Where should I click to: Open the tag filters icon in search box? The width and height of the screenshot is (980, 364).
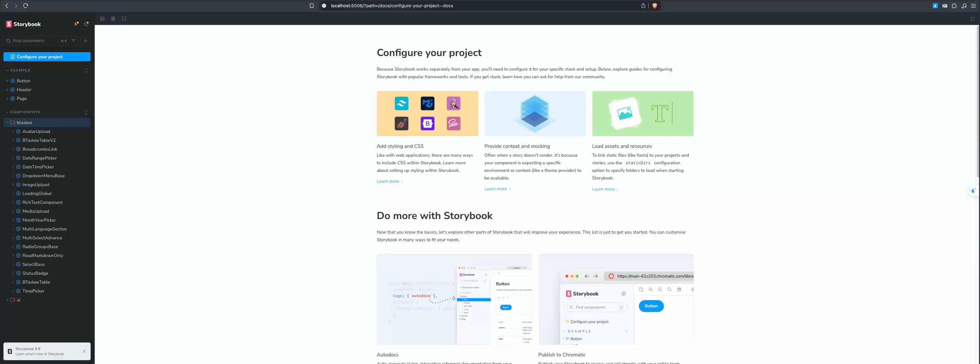[73, 41]
